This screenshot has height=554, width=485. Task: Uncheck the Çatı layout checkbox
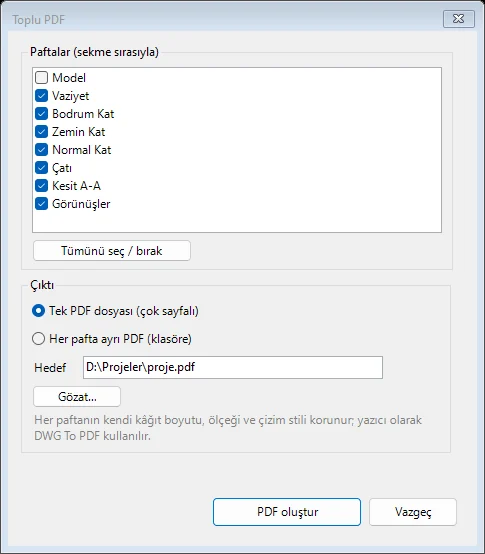coord(41,168)
